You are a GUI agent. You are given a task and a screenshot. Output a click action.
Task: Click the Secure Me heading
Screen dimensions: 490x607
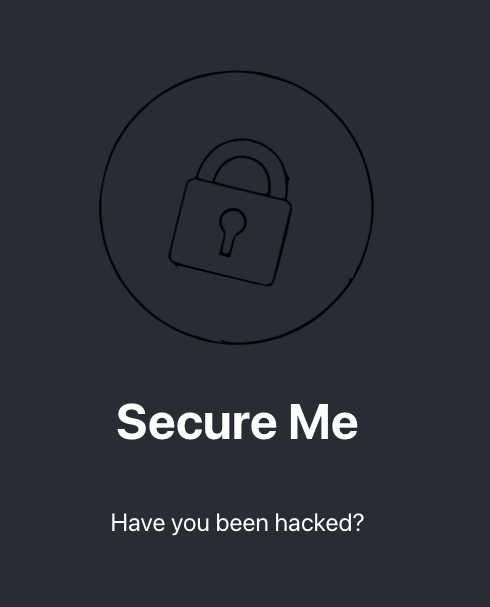tap(237, 422)
